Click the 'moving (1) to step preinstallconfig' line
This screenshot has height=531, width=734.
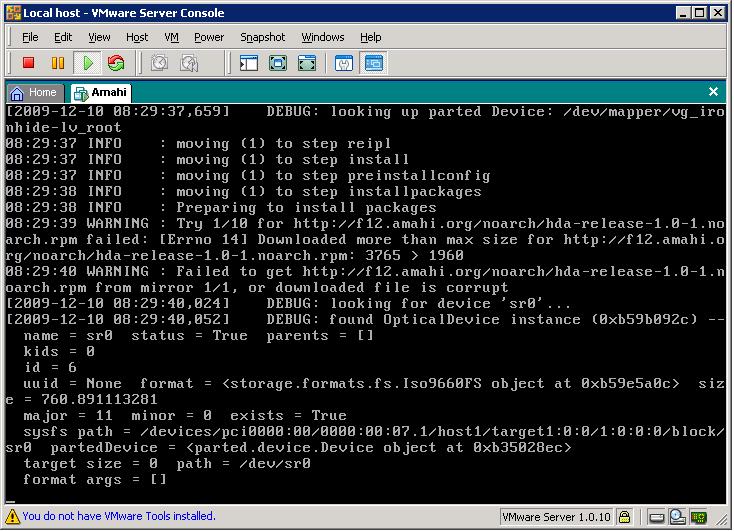pos(248,176)
